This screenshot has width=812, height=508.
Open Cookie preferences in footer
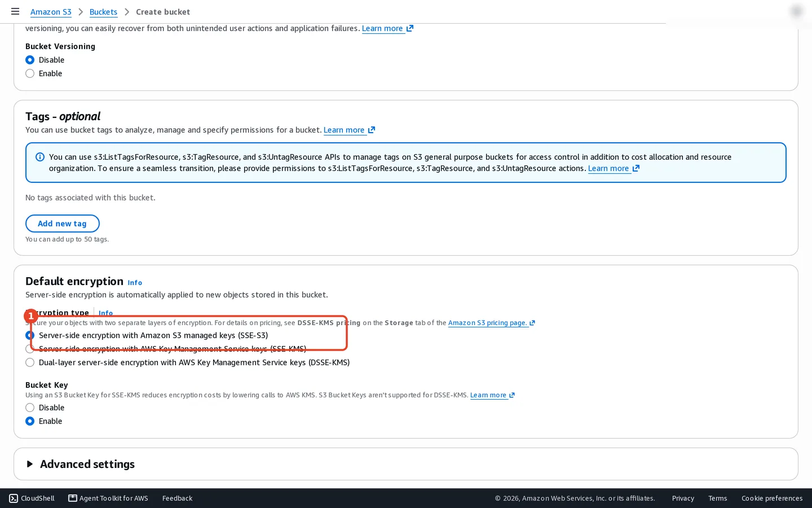(x=772, y=498)
